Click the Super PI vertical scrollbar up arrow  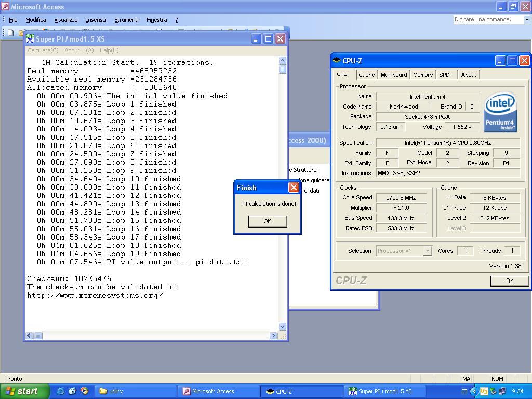282,61
